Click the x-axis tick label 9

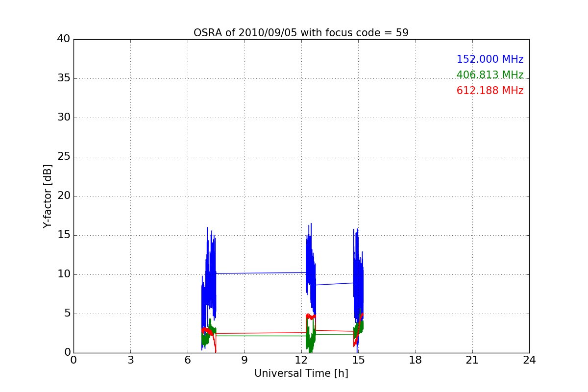[245, 360]
